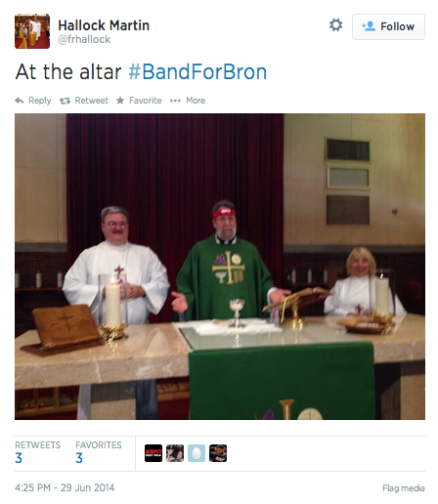Click the Retweet text label
This screenshot has width=438, height=504.
point(91,101)
